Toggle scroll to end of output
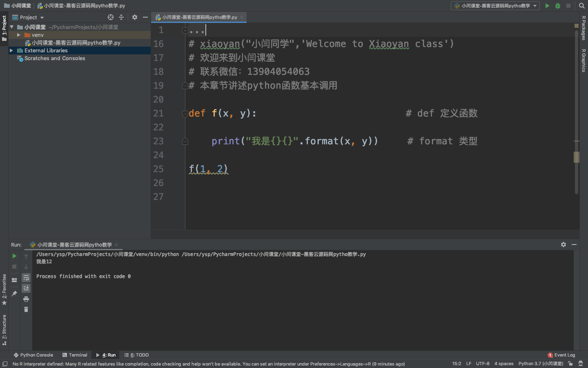This screenshot has height=368, width=588. pos(26,288)
